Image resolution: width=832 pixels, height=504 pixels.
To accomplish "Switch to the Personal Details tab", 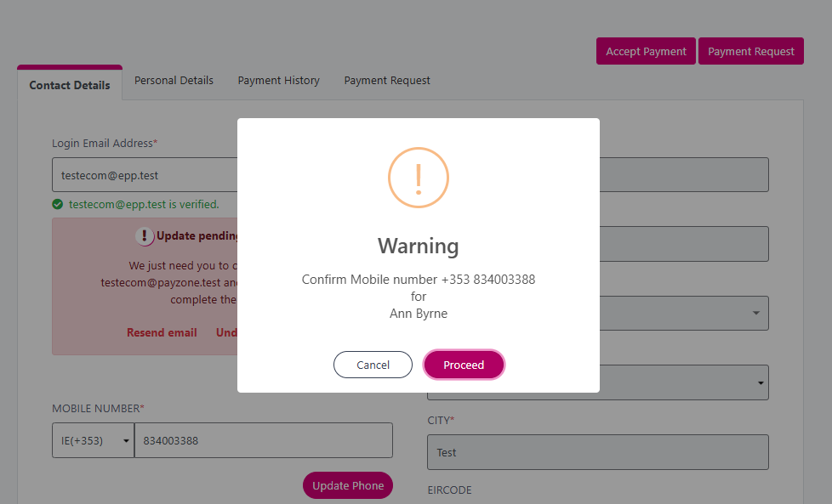I will [174, 81].
